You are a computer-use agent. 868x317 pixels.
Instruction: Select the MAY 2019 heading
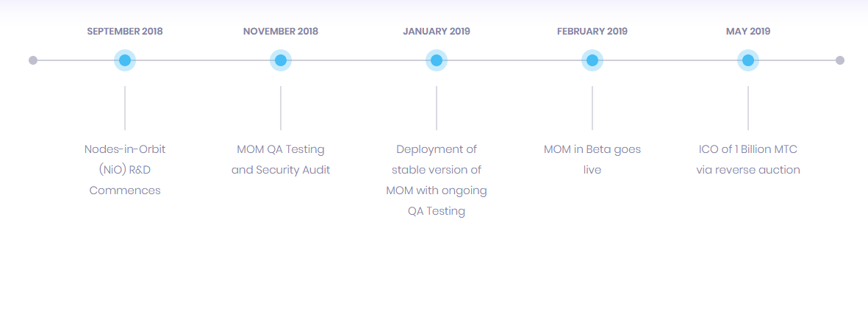coord(748,32)
